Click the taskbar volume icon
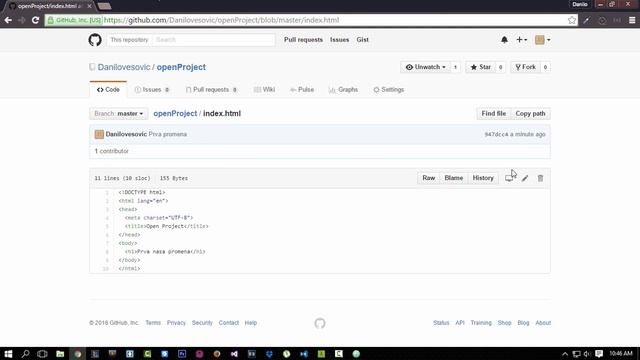The width and height of the screenshot is (640, 360). coord(587,354)
